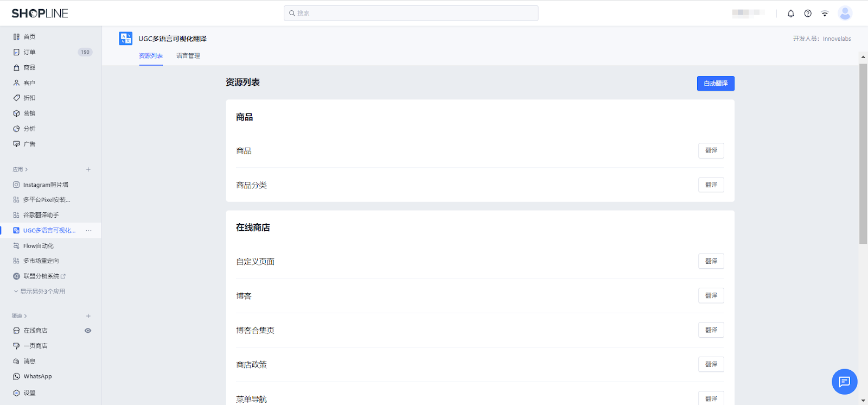Click the plus icon beside 应用
Screen dimensions: 868x405
[x=88, y=169]
